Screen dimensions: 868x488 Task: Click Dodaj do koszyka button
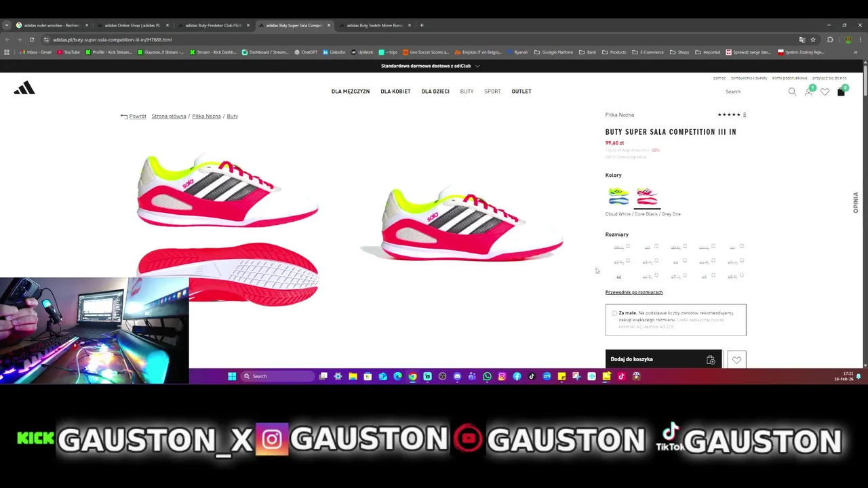663,359
